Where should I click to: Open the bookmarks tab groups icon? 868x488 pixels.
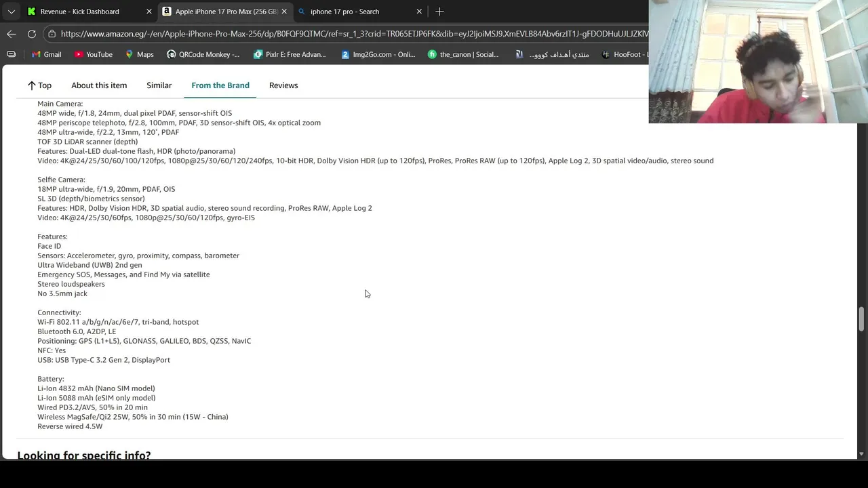(x=11, y=54)
